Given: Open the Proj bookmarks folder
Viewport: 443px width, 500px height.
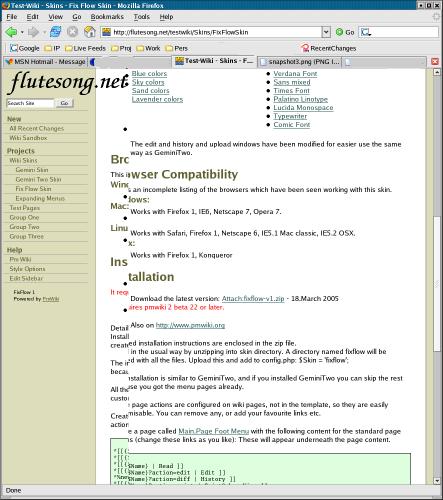Looking at the screenshot, I should (x=121, y=48).
